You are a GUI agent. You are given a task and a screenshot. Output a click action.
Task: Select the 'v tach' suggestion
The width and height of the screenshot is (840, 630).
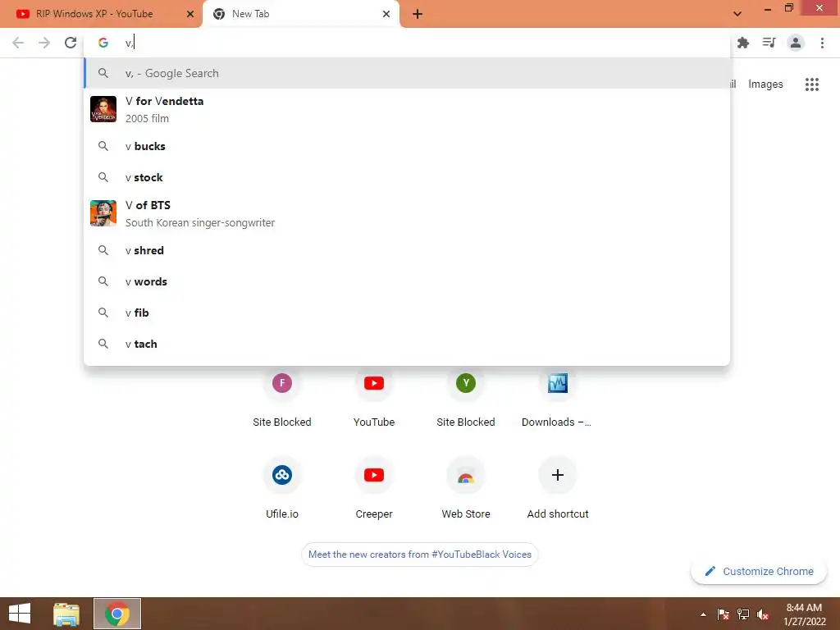pyautogui.click(x=407, y=344)
